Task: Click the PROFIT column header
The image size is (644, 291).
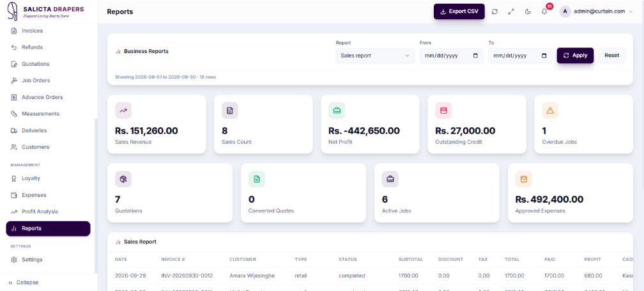Action: 593,260
